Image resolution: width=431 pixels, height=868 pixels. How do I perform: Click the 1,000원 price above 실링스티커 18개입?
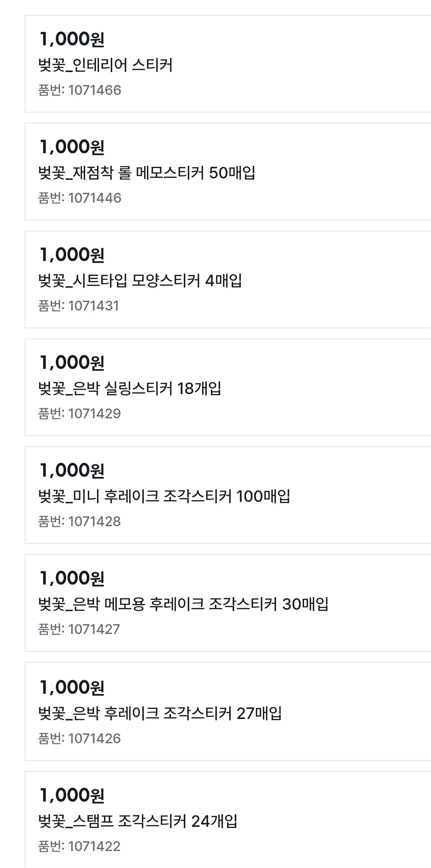coord(72,362)
